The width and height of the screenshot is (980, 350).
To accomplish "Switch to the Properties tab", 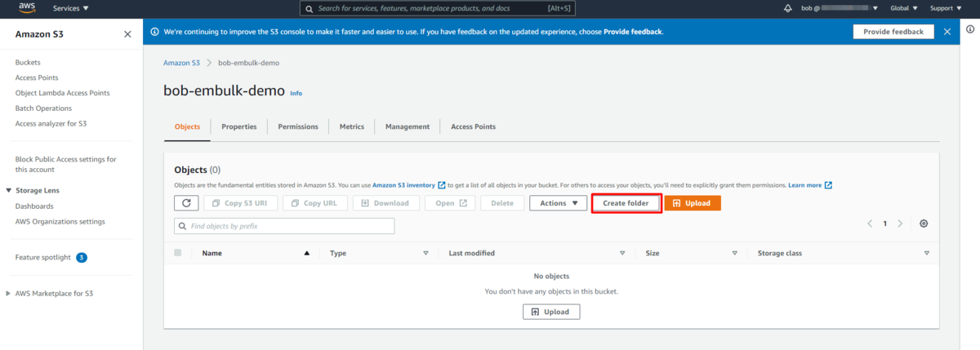I will coord(239,126).
